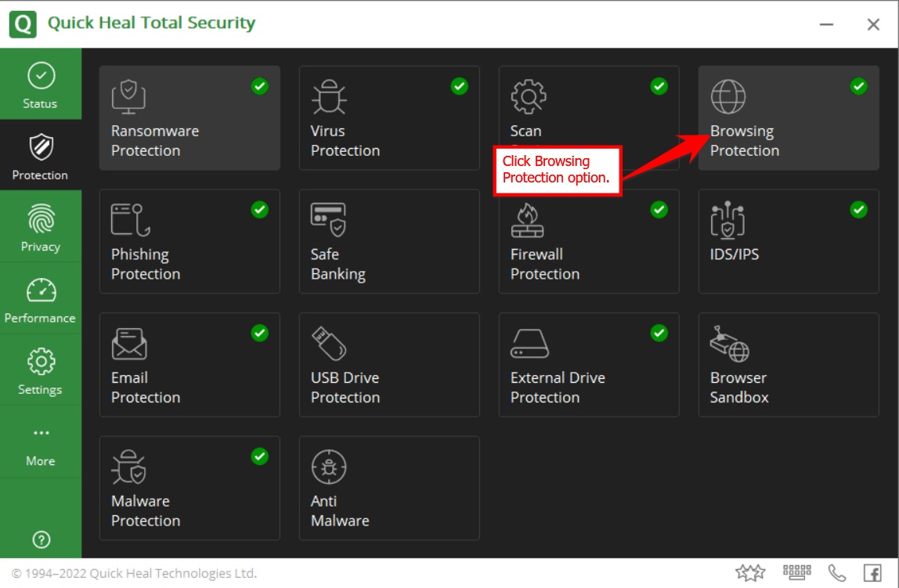Click the help question mark icon
The image size is (899, 588).
41,539
